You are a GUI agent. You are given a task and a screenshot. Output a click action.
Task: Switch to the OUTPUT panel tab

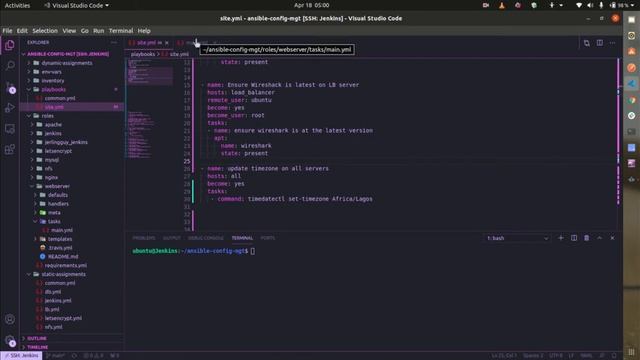coord(172,238)
